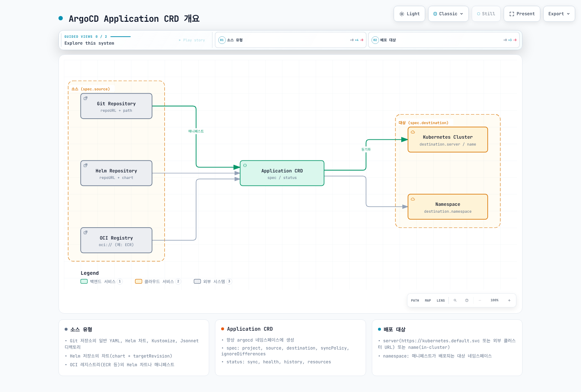Screen dimensions: 581x392
Task: Click the ArgoCD Application CRD 개요 title
Action: click(x=134, y=19)
